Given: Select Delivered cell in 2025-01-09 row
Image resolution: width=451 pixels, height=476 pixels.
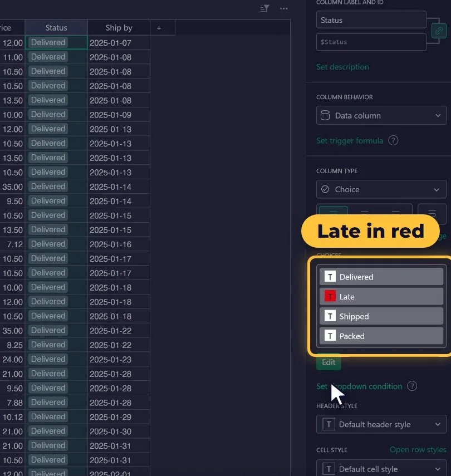Looking at the screenshot, I should pyautogui.click(x=56, y=115).
